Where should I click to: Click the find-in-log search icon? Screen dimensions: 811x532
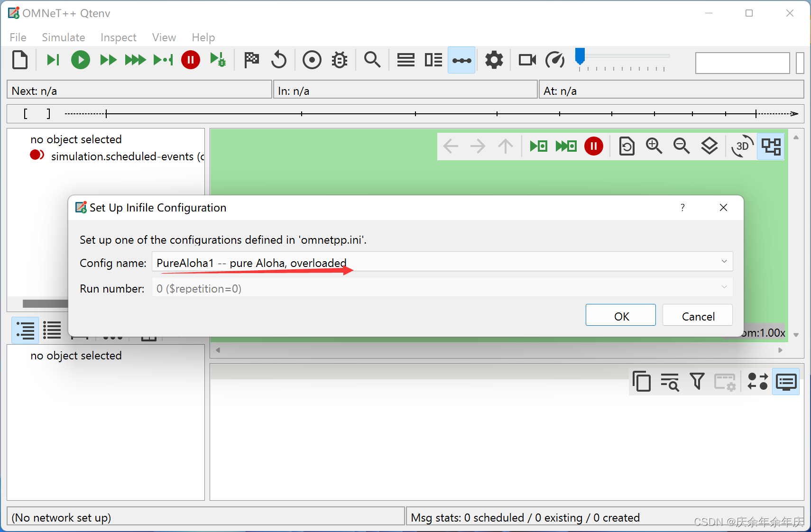point(670,381)
